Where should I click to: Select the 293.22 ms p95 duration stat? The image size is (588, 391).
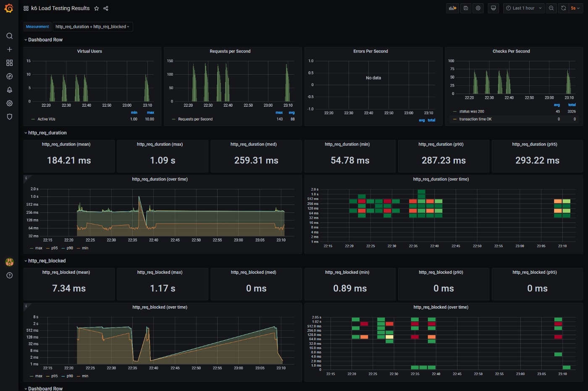(x=537, y=160)
